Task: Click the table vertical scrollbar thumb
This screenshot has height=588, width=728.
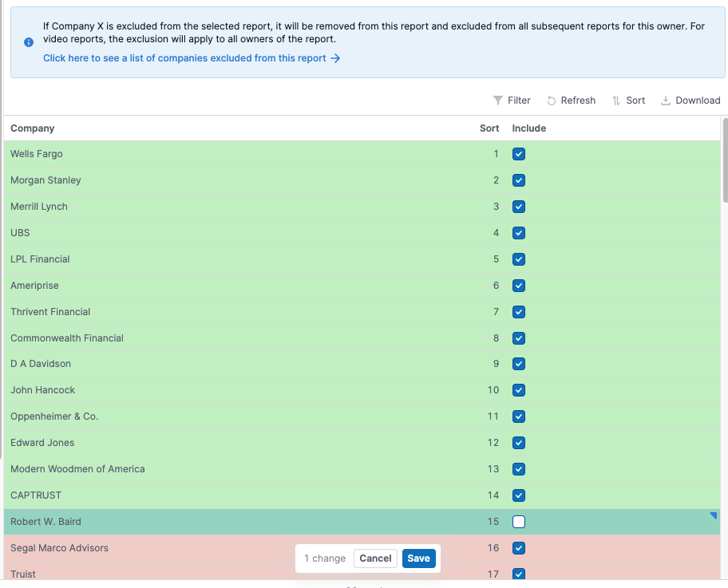Action: point(726,160)
